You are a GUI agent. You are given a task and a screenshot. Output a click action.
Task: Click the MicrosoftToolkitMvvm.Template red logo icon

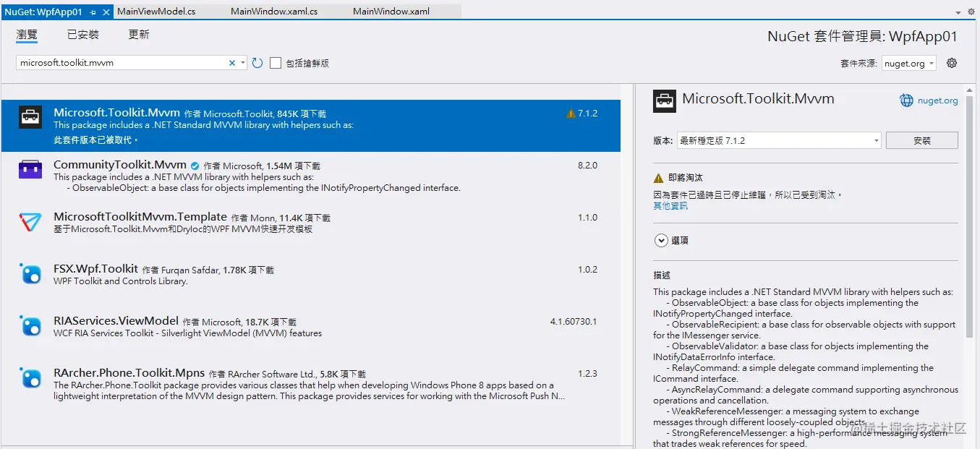click(x=30, y=221)
